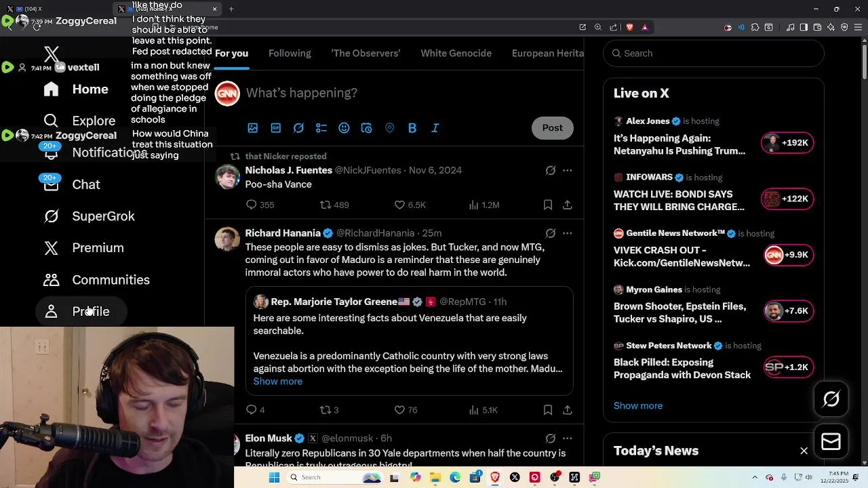This screenshot has height=488, width=868.
Task: Open Communities in the sidebar
Action: coord(96,280)
